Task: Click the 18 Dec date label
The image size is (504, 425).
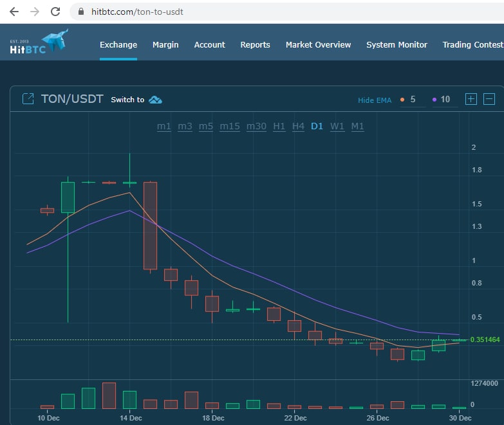Action: pos(213,418)
